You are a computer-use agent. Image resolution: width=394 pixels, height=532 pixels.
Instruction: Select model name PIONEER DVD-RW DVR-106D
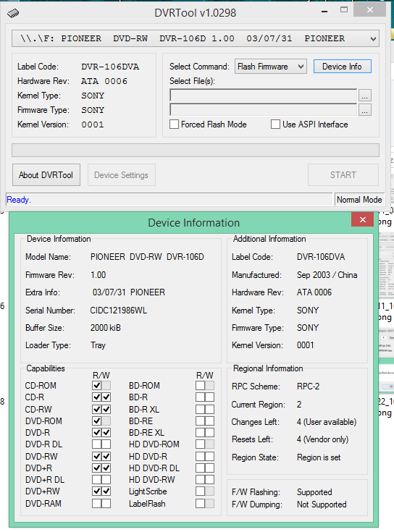[x=147, y=257]
